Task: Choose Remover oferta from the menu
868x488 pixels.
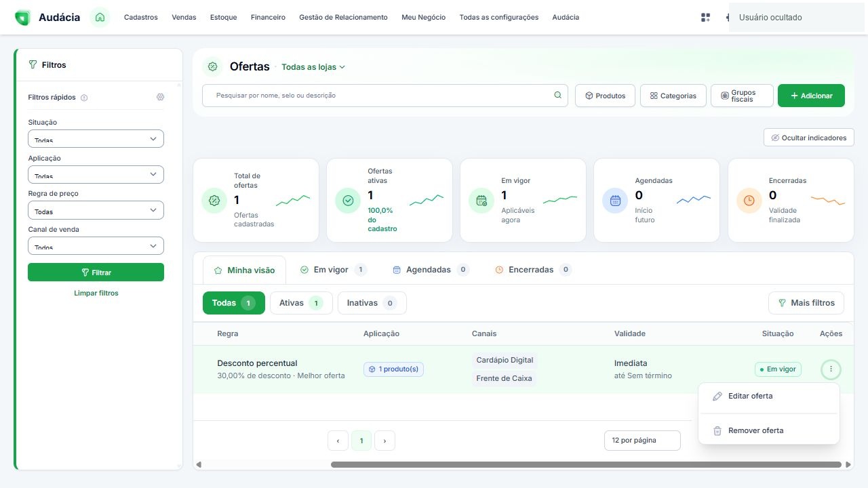Action: [x=768, y=430]
